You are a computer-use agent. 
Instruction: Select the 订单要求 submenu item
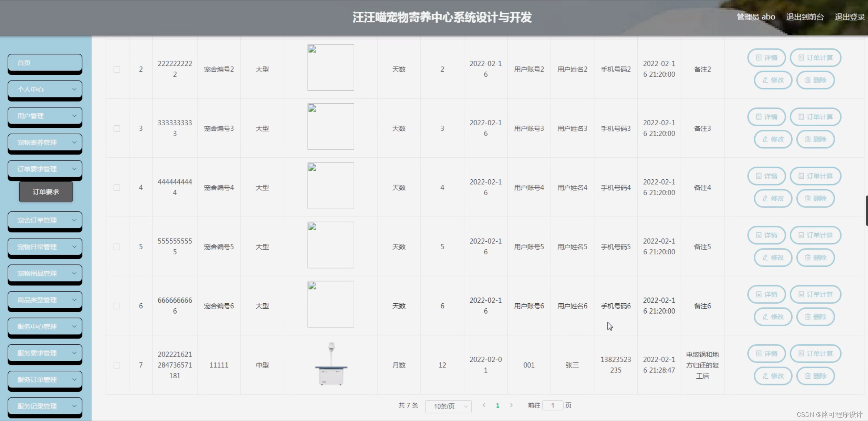pyautogui.click(x=45, y=192)
